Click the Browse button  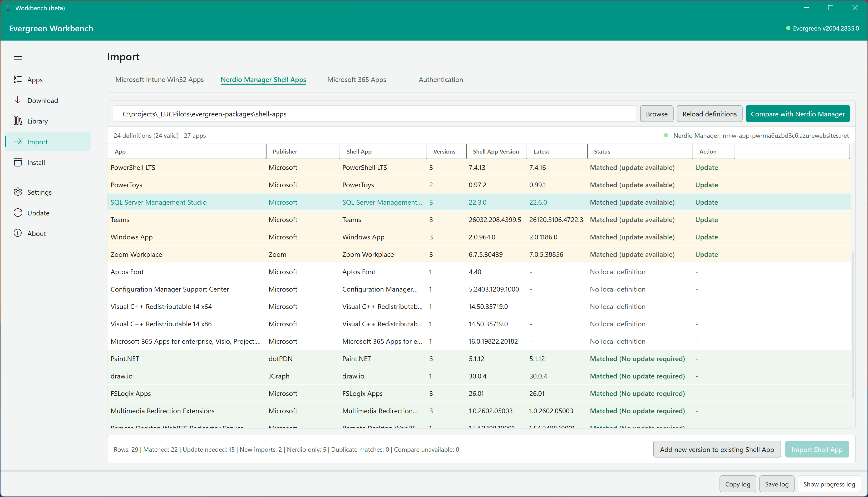[x=657, y=114]
